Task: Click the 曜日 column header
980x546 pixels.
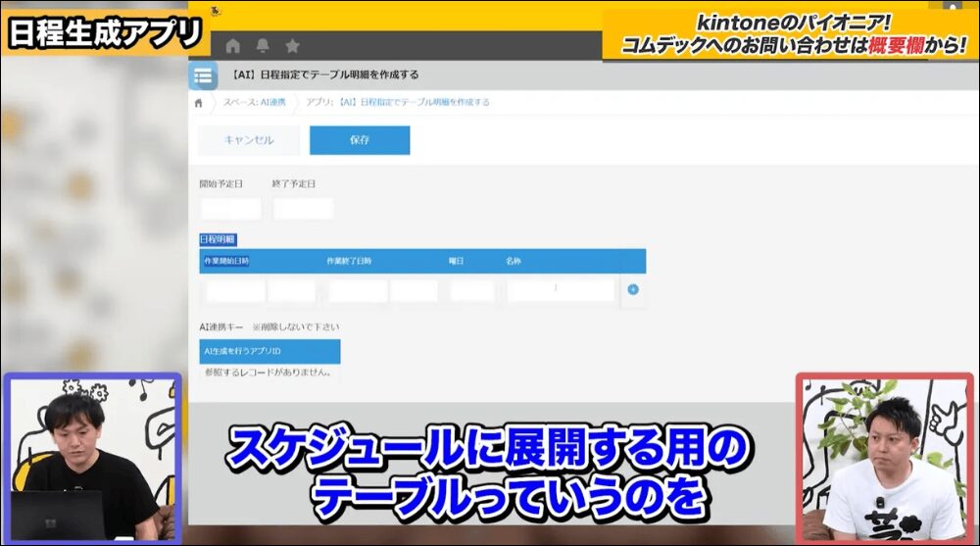Action: tap(457, 261)
